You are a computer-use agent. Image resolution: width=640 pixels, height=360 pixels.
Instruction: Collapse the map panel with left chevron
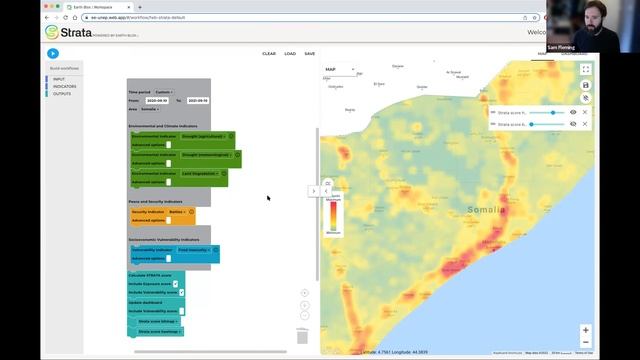[326, 191]
